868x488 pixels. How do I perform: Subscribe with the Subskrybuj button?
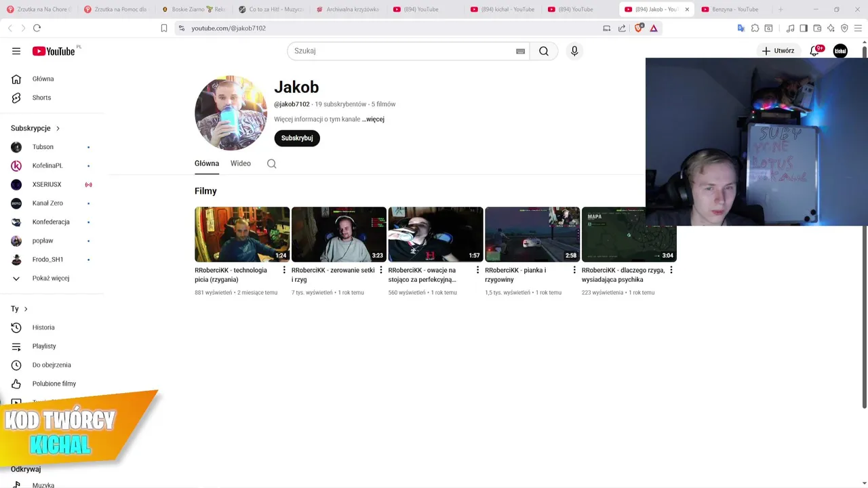coord(297,138)
